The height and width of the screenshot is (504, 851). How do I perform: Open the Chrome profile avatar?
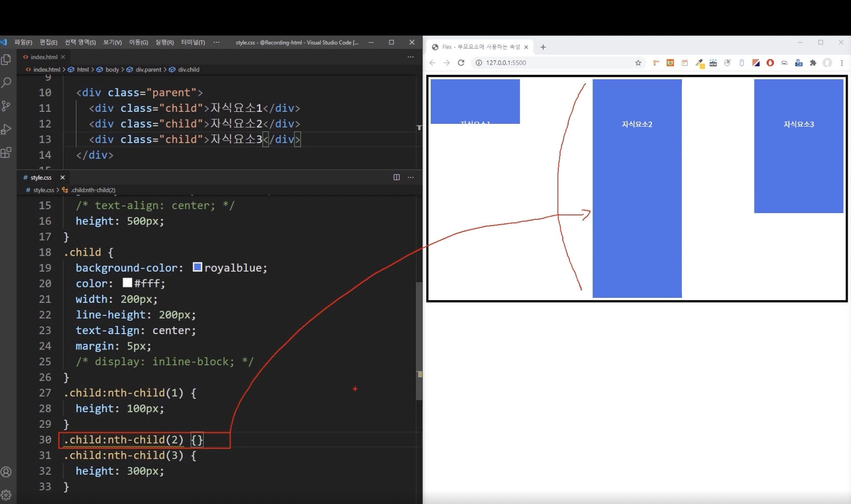[827, 63]
